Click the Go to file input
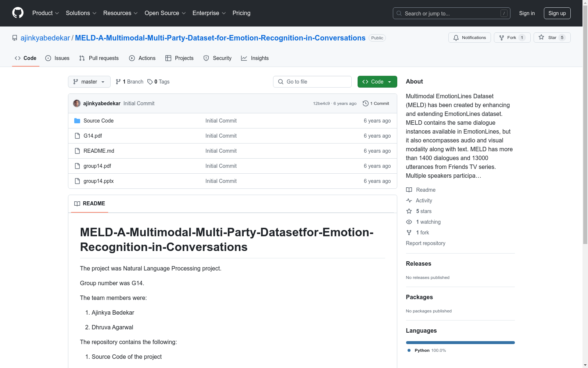Image resolution: width=588 pixels, height=368 pixels. (312, 82)
